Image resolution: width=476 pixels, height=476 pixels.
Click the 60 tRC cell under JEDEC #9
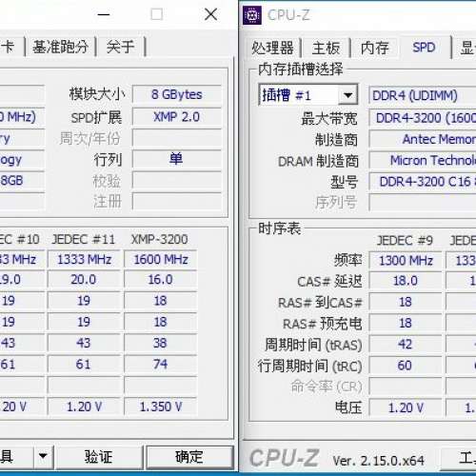[x=406, y=366]
